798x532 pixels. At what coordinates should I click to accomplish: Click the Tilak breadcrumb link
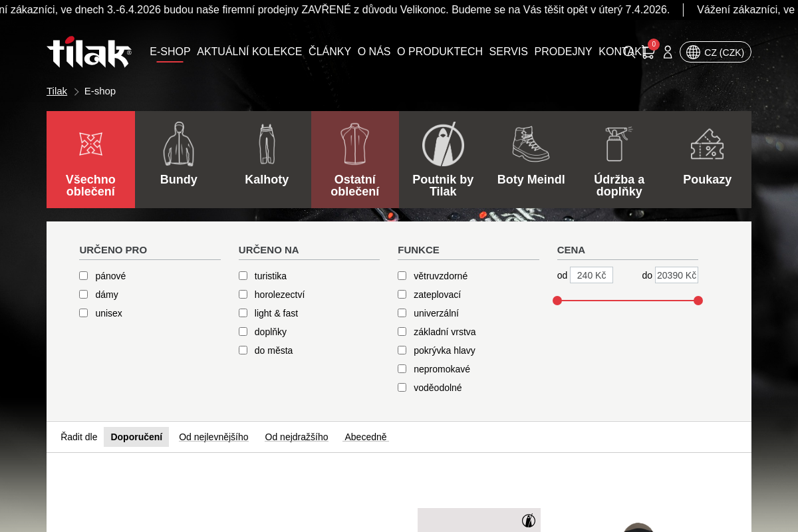pos(57,91)
